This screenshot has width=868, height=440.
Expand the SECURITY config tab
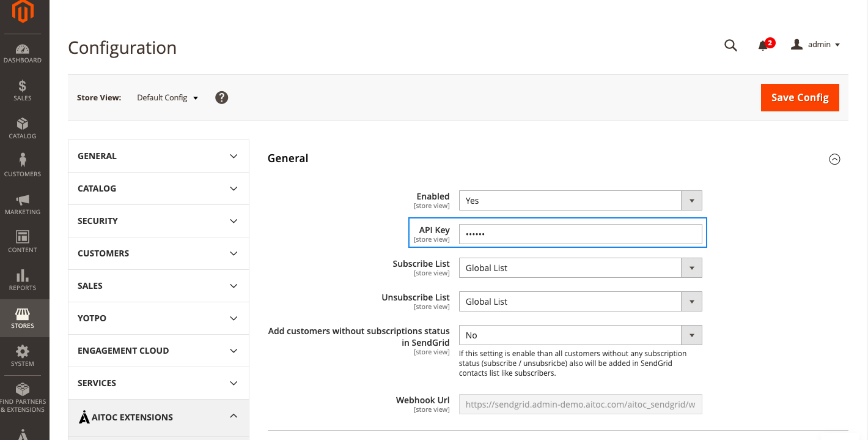[158, 221]
